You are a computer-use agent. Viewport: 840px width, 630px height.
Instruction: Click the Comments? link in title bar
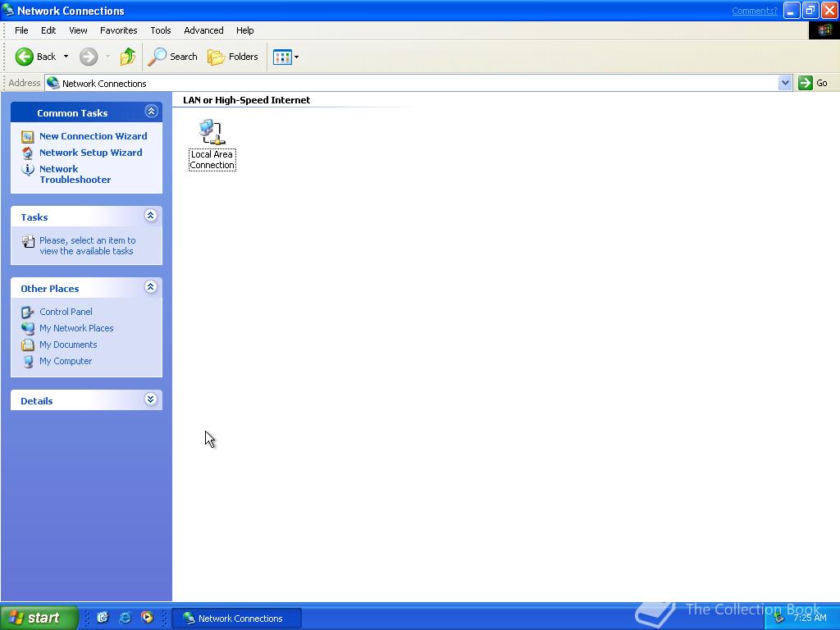[x=755, y=11]
